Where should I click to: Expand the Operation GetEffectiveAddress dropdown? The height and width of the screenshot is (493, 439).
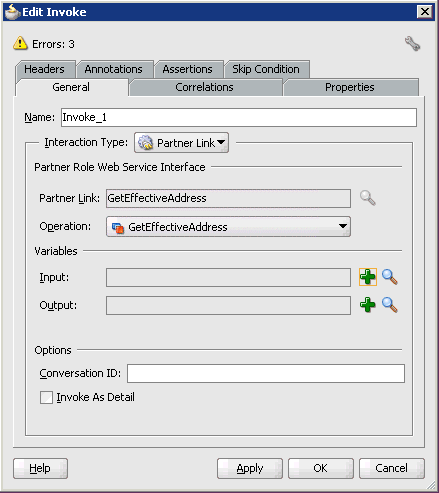click(228, 227)
